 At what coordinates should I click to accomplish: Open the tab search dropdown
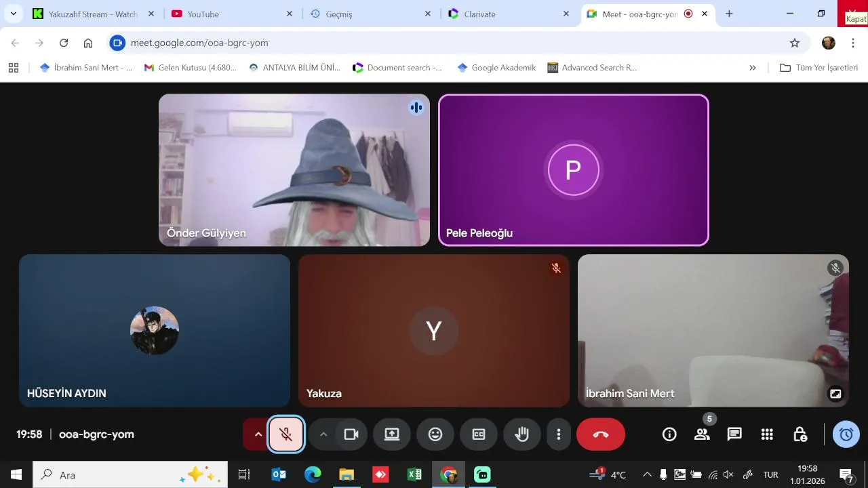tap(13, 14)
